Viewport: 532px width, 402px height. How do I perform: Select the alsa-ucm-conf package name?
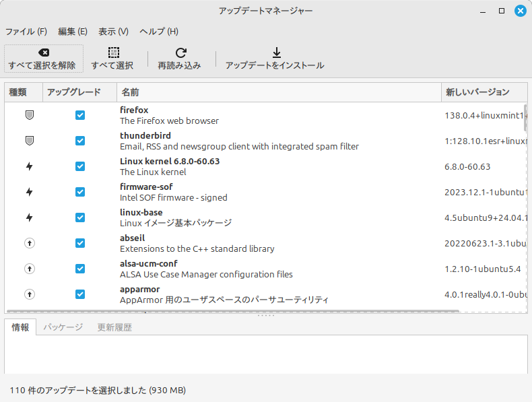click(x=149, y=263)
